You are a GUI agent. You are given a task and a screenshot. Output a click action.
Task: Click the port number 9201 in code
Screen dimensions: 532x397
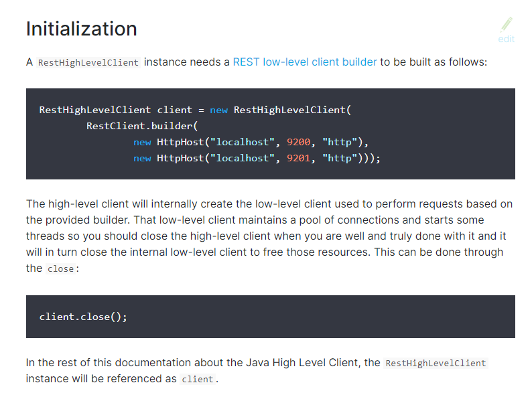(x=298, y=158)
